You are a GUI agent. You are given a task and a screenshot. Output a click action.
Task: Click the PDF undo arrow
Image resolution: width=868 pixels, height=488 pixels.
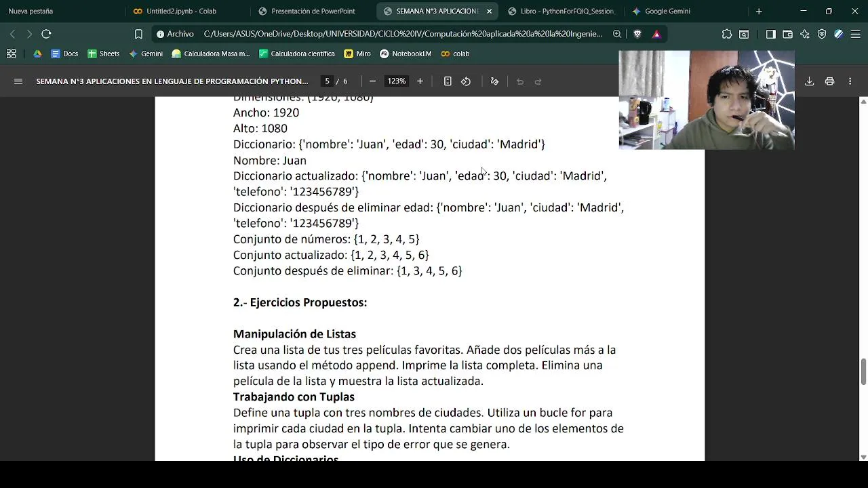(x=520, y=81)
